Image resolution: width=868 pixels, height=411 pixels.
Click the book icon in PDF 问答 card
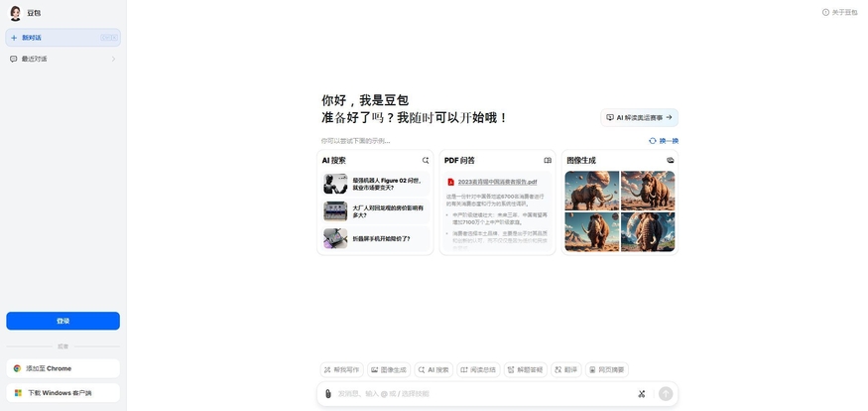coord(548,160)
